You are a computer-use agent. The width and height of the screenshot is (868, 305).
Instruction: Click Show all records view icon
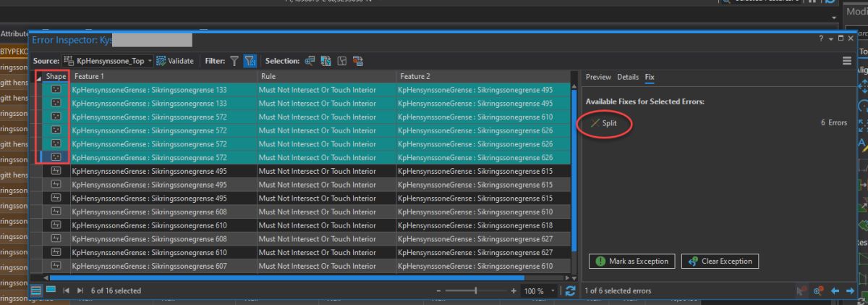coord(37,291)
